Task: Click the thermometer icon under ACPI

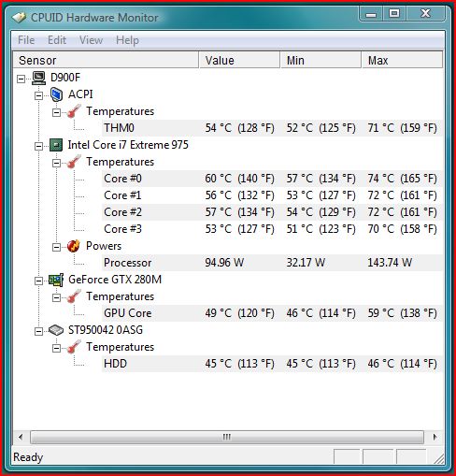Action: pyautogui.click(x=74, y=111)
